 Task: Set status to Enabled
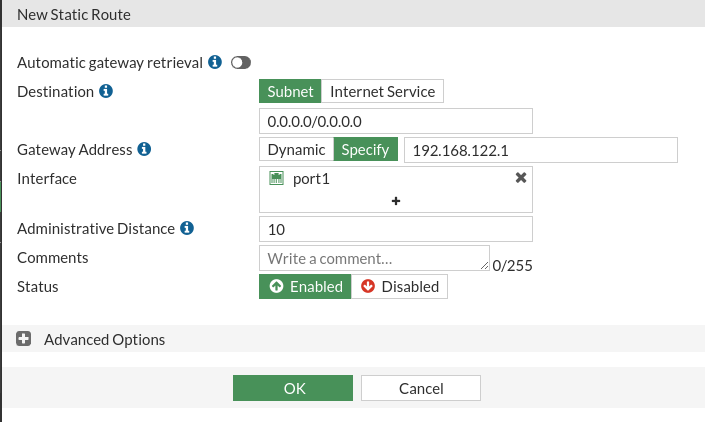tap(305, 286)
